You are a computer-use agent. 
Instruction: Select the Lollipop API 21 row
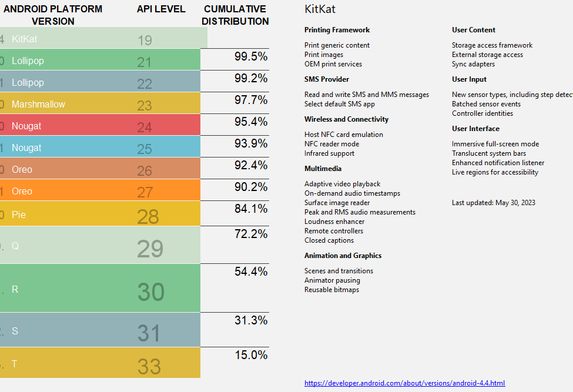(100, 59)
